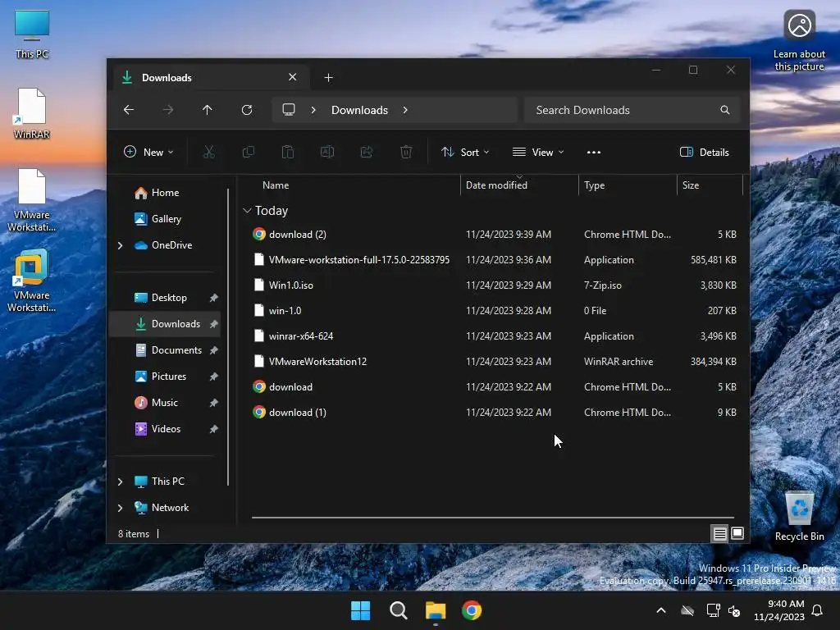The height and width of the screenshot is (630, 840).
Task: Sort by Date modified column header
Action: (x=496, y=185)
